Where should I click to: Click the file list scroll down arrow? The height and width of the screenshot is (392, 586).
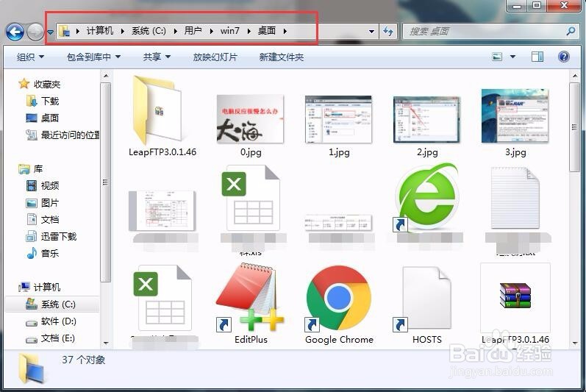tap(574, 343)
